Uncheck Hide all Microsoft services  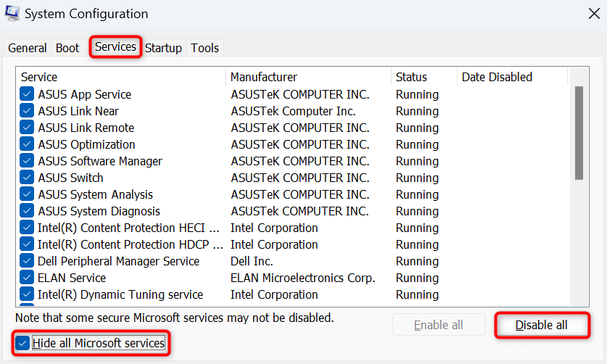tap(22, 343)
